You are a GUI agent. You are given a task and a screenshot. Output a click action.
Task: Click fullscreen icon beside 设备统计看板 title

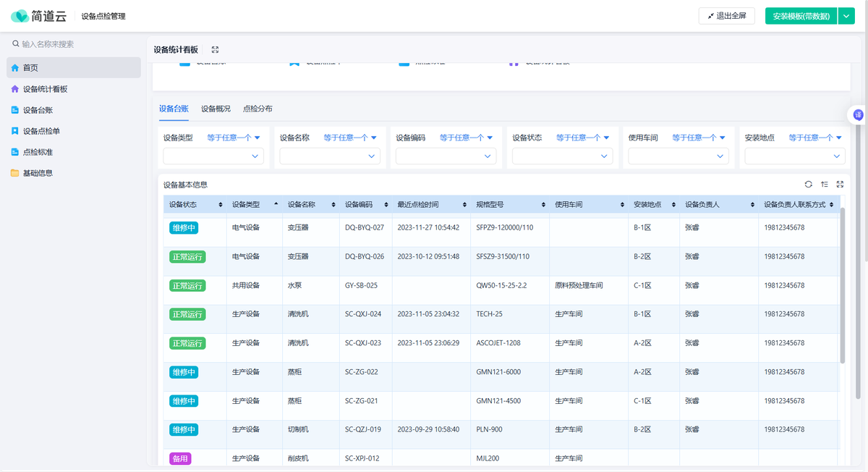(215, 50)
